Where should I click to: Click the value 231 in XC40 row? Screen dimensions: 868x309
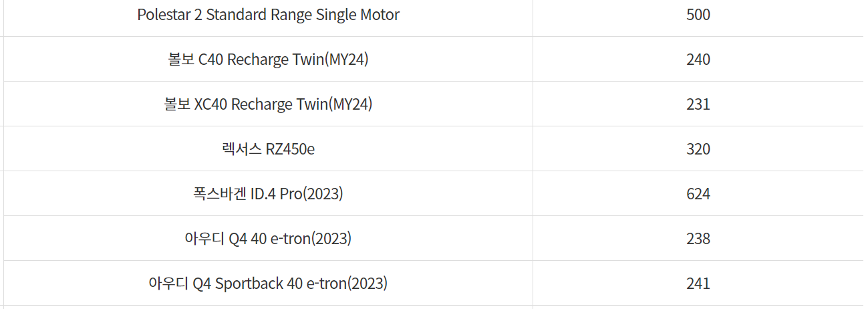tap(698, 104)
